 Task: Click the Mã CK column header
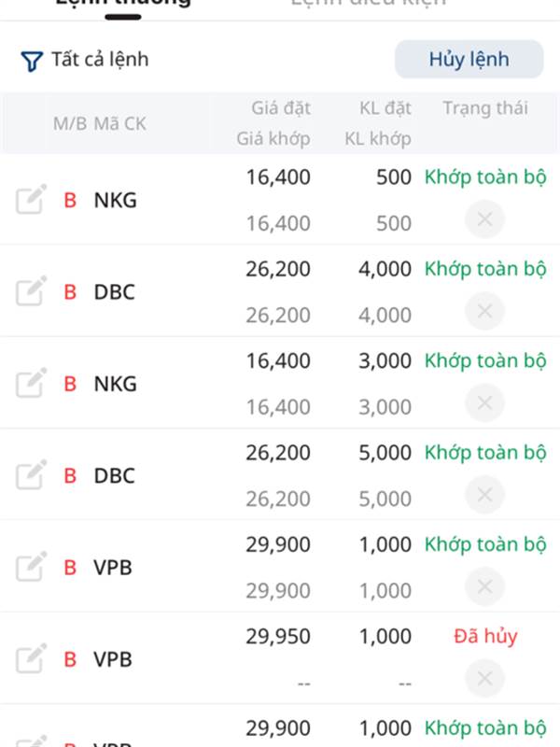(119, 123)
